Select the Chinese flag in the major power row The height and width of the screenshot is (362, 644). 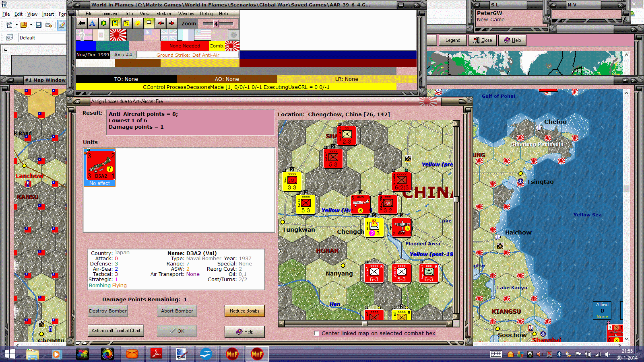pyautogui.click(x=152, y=35)
